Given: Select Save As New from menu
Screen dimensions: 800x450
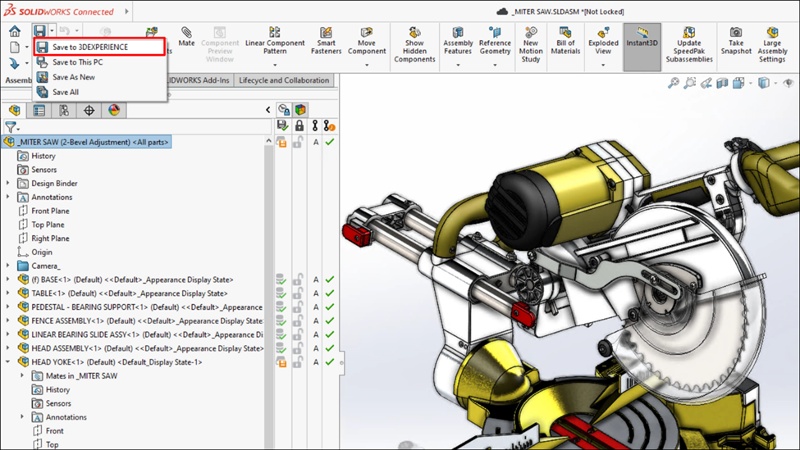Looking at the screenshot, I should [73, 77].
